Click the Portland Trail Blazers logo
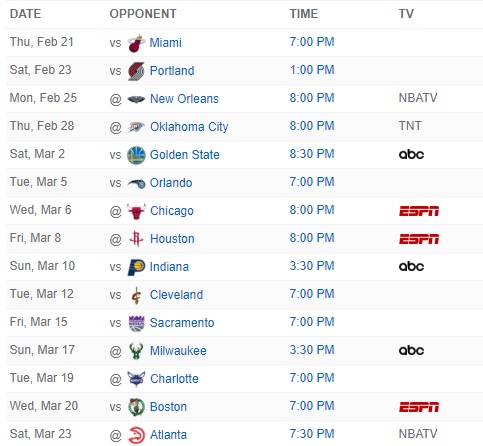The height and width of the screenshot is (446, 483). (x=136, y=71)
